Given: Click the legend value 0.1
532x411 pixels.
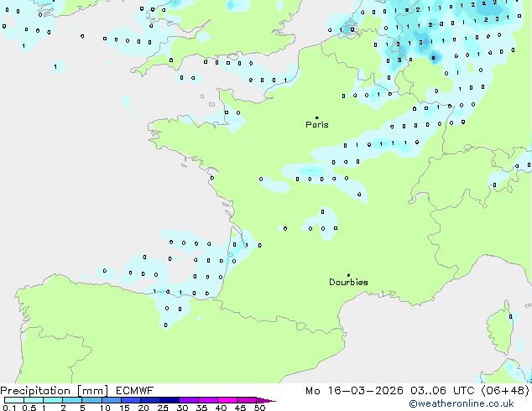Looking at the screenshot, I should (x=9, y=408).
